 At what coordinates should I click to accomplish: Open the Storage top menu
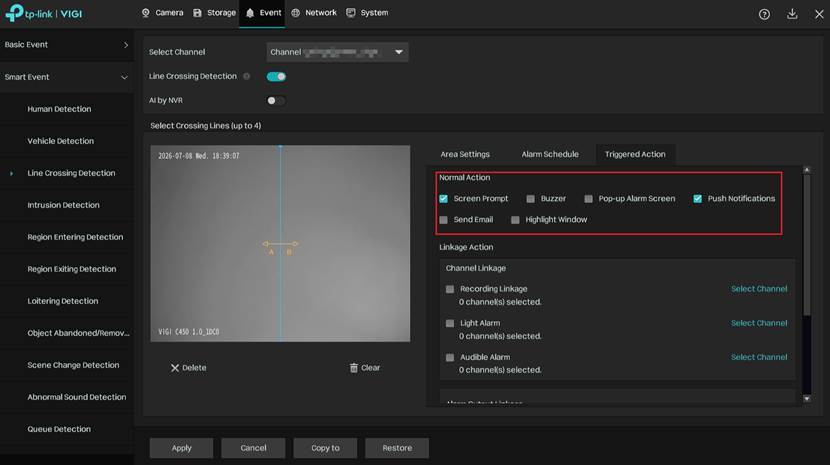coord(214,13)
